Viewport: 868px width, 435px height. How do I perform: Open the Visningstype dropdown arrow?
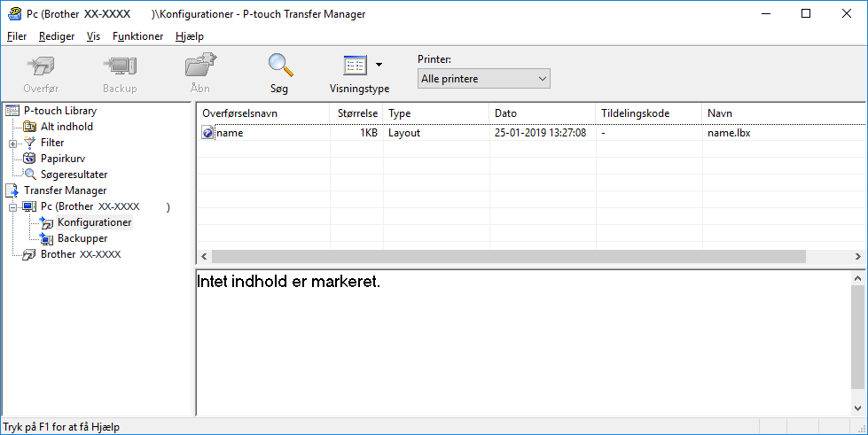click(x=379, y=65)
